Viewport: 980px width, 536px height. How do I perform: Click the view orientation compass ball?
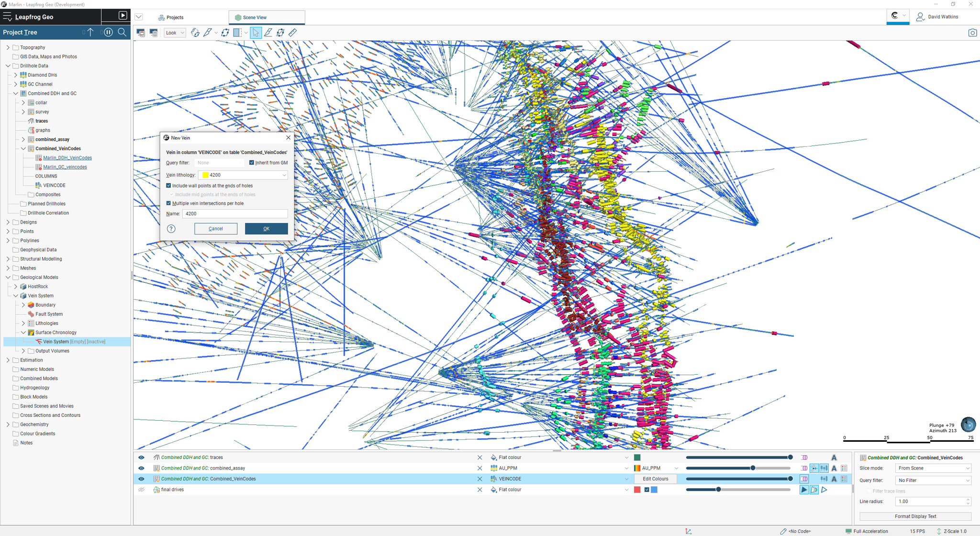(968, 424)
